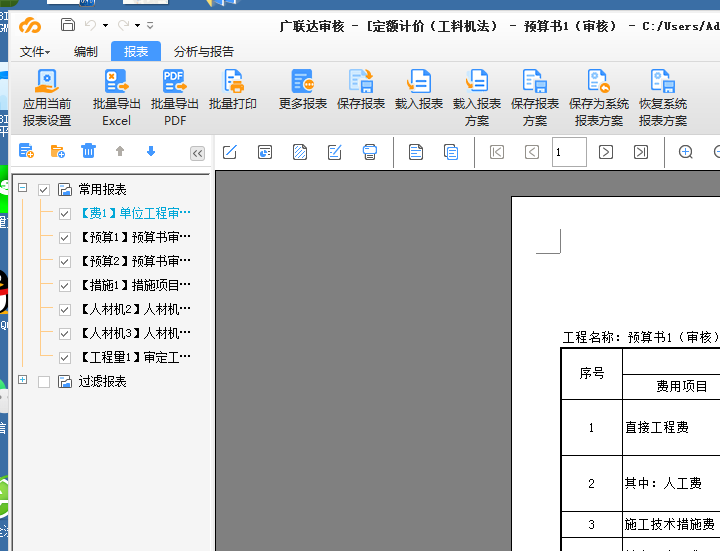This screenshot has height=551, width=720.
Task: Toggle checkbox for 过滤报表 folder
Action: click(x=44, y=382)
